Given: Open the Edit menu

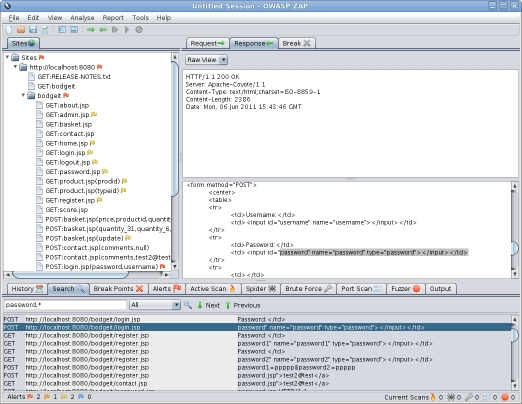Looking at the screenshot, I should click(33, 18).
